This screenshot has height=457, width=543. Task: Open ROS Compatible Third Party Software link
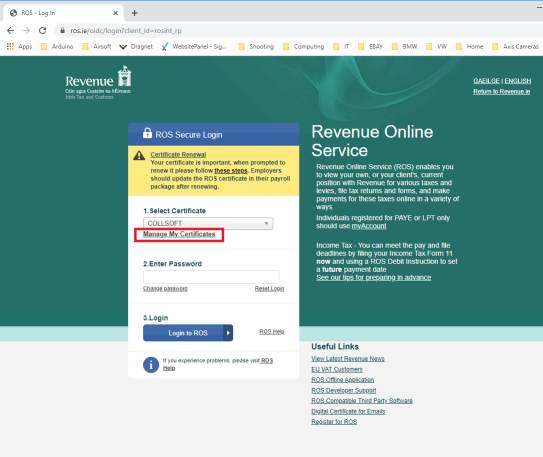362,401
